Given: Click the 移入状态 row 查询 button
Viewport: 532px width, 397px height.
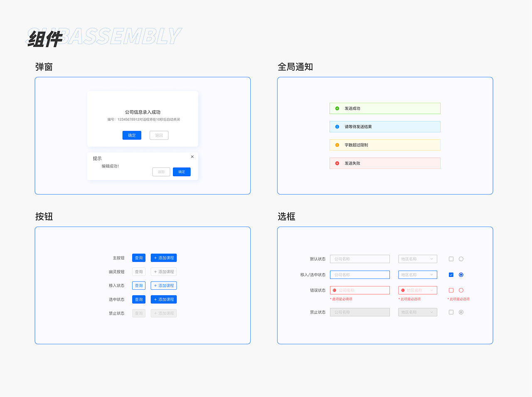Looking at the screenshot, I should pyautogui.click(x=139, y=286).
